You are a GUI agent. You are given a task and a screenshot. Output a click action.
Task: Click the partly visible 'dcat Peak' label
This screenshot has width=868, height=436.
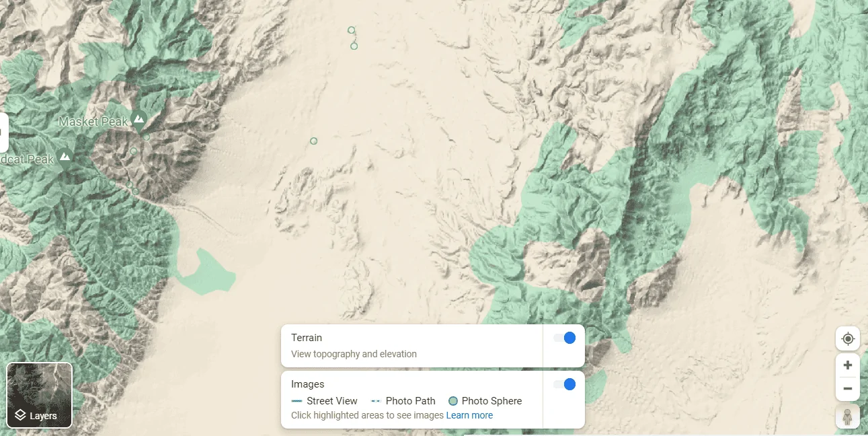(27, 159)
